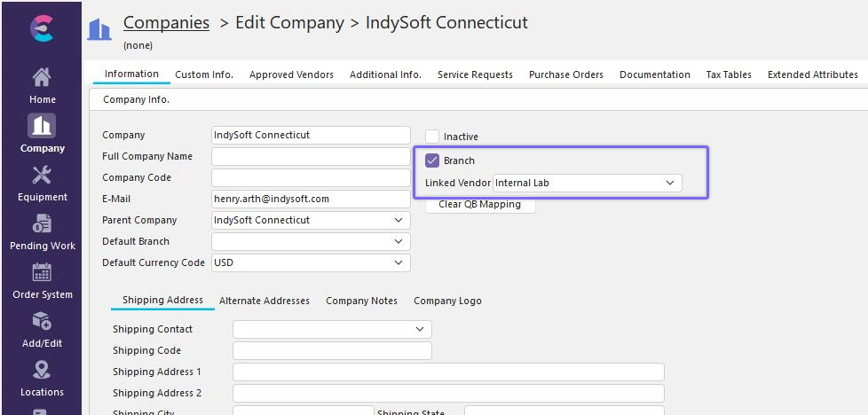Select the Company sidebar icon
The width and height of the screenshot is (868, 415).
(x=42, y=125)
